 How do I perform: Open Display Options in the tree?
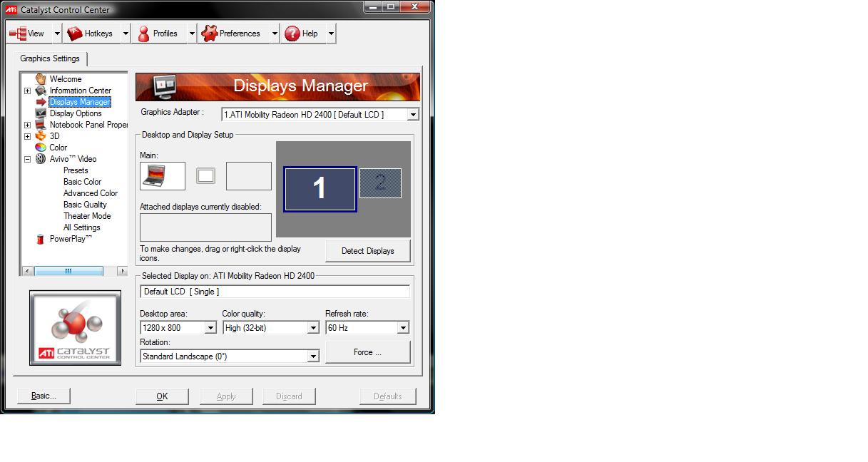76,113
